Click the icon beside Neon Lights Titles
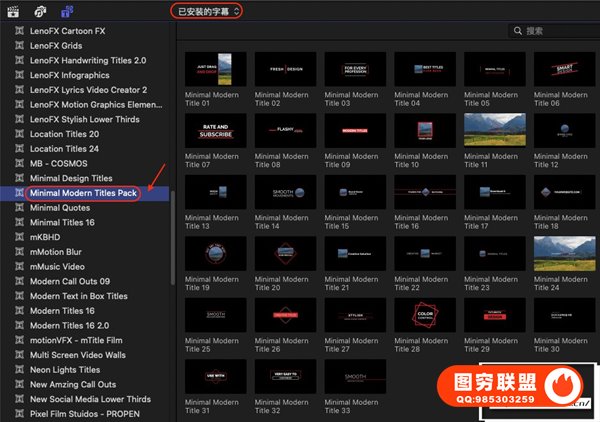Viewport: 600px width, 422px height. 17,369
